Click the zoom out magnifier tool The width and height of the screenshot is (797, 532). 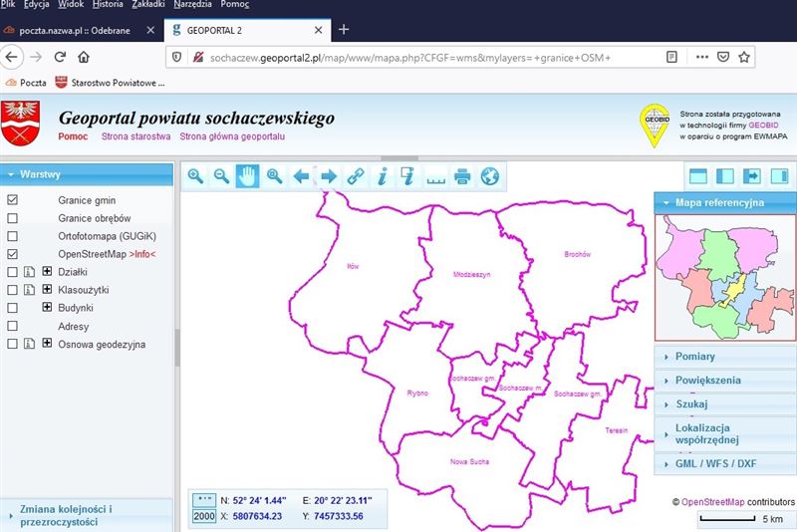(222, 176)
